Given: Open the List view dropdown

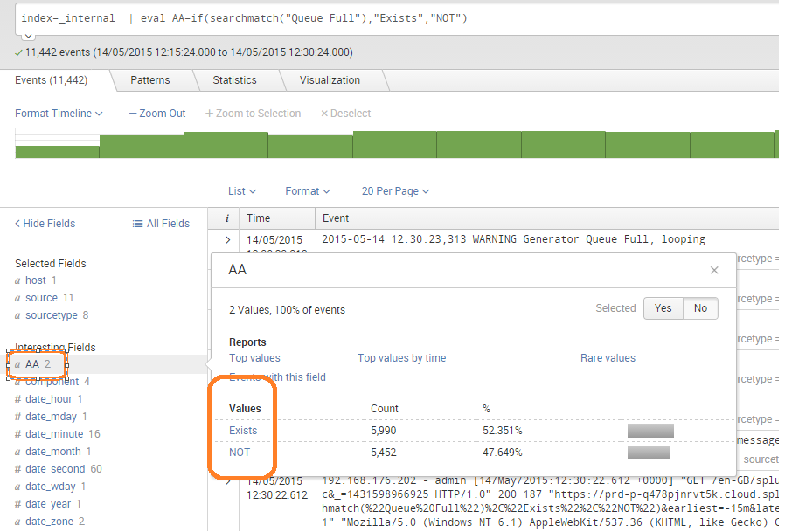Looking at the screenshot, I should pyautogui.click(x=240, y=190).
